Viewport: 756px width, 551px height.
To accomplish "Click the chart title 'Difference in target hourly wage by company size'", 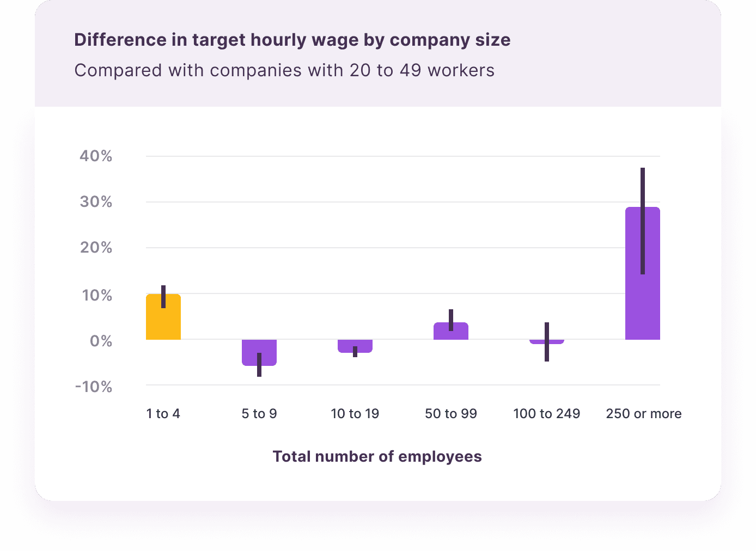I will point(292,40).
